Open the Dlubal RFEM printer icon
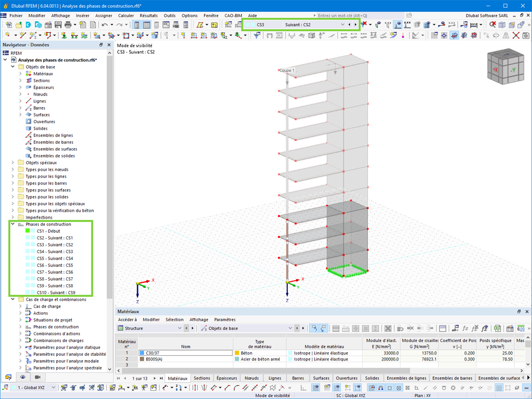Viewport: 532px width, 399px height. pyautogui.click(x=68, y=24)
